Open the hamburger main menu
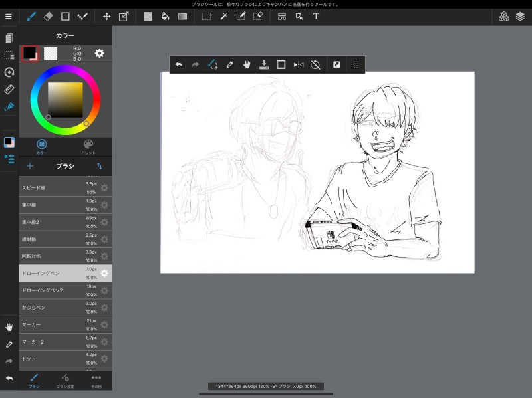Screen dimensions: 532x398 (9, 16)
